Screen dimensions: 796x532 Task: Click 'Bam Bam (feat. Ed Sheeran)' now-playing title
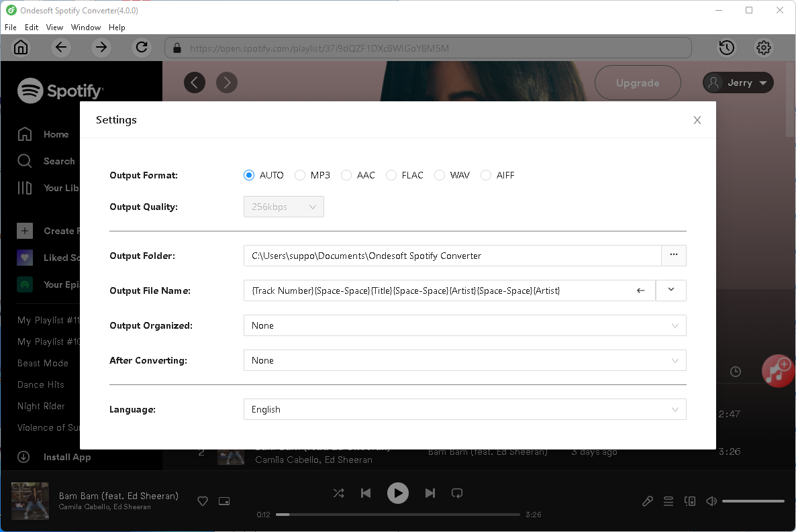(x=118, y=496)
